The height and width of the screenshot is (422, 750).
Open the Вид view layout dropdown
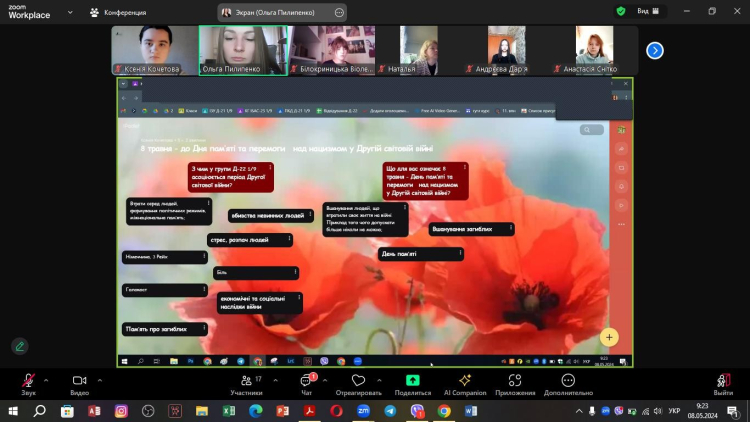pos(648,11)
